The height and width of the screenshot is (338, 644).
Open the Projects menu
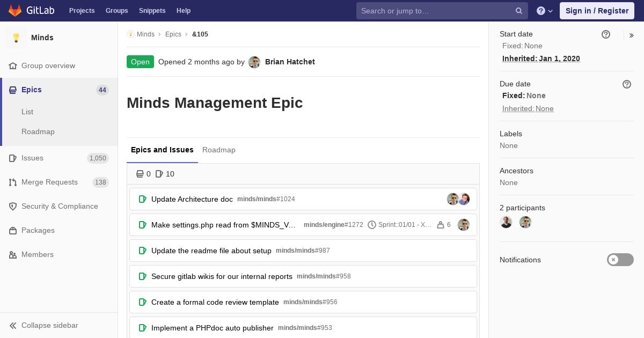click(x=82, y=11)
